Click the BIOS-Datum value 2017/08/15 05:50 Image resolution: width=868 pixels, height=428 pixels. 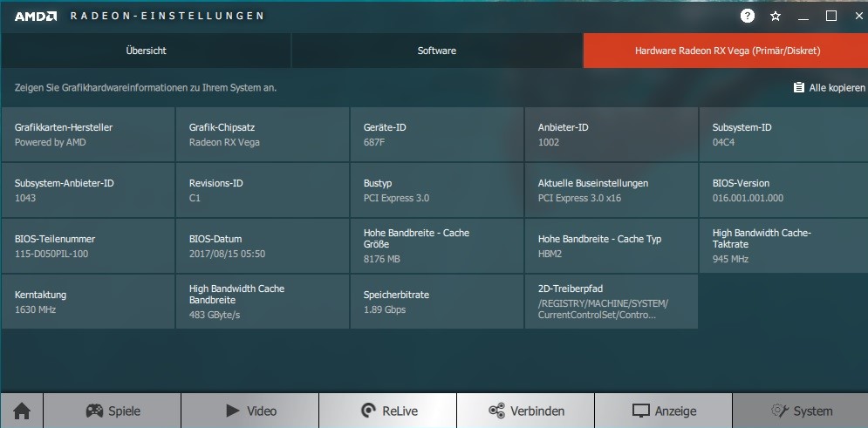227,254
